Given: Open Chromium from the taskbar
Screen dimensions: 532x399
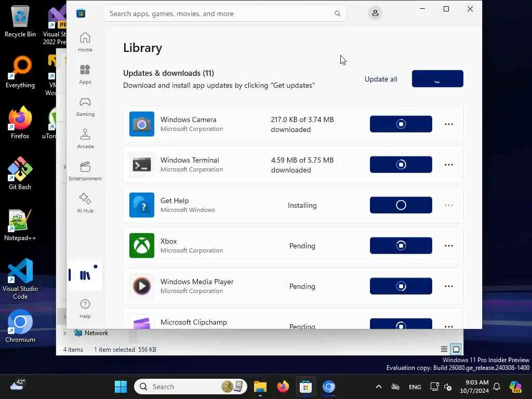Looking at the screenshot, I should pos(328,387).
